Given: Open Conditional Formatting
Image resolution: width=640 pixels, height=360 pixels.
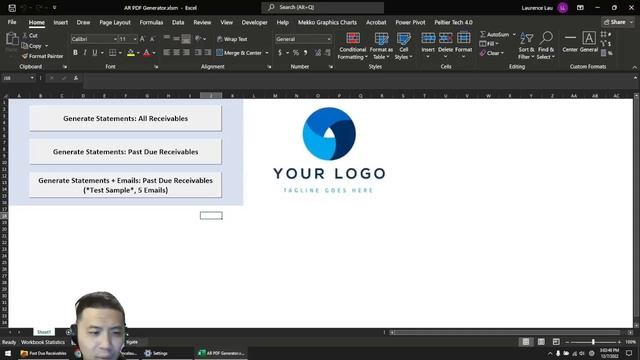Looking at the screenshot, I should (x=353, y=46).
